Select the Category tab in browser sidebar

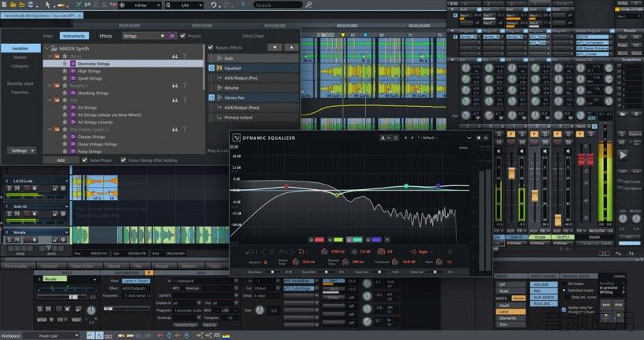click(x=20, y=66)
